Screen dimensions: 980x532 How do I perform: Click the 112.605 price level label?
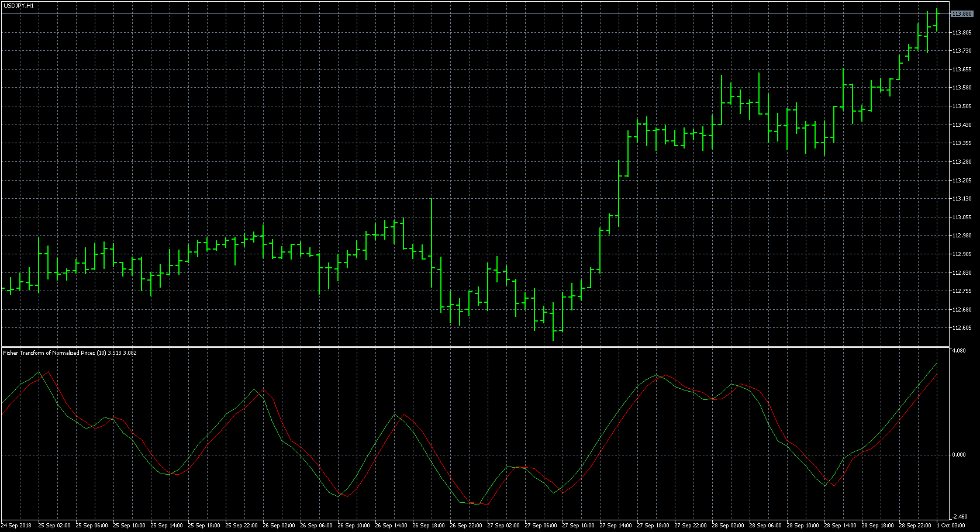[962, 328]
